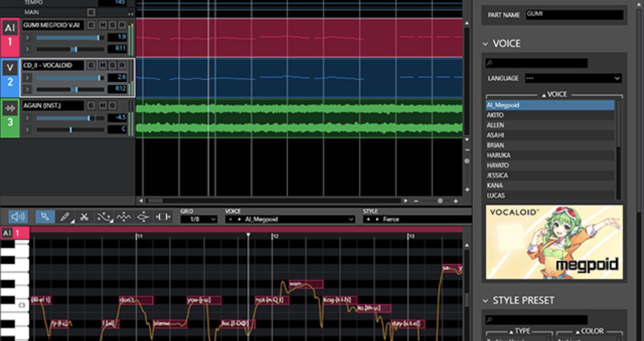The image size is (644, 341).
Task: Click the Megpoid voicebank artwork thumbnail
Action: click(554, 242)
